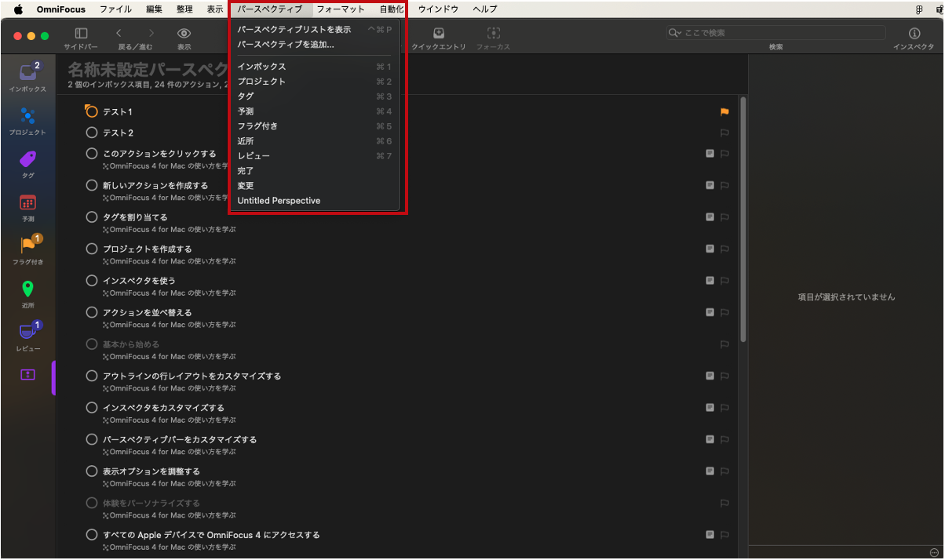Select 完了 in the perspective menu
This screenshot has height=560, width=945.
coord(315,171)
